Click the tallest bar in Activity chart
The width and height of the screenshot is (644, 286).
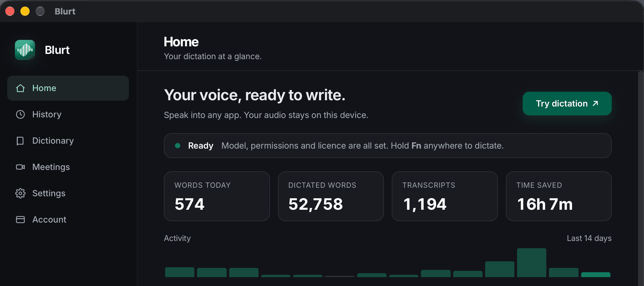pyautogui.click(x=532, y=263)
